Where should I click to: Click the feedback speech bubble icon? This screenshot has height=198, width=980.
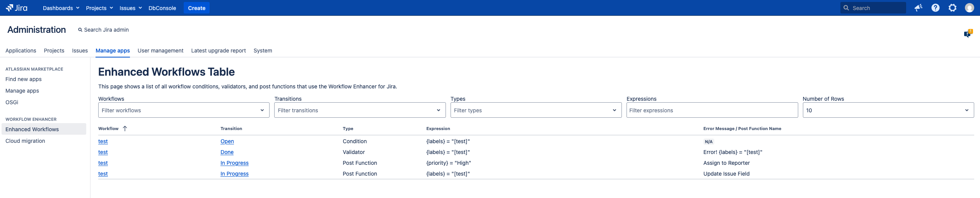[x=968, y=34]
